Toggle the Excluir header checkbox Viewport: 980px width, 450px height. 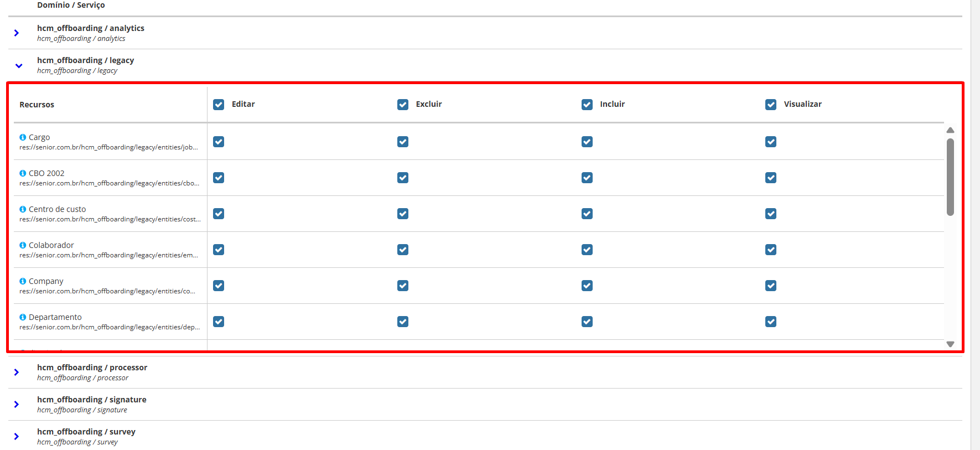pyautogui.click(x=403, y=105)
